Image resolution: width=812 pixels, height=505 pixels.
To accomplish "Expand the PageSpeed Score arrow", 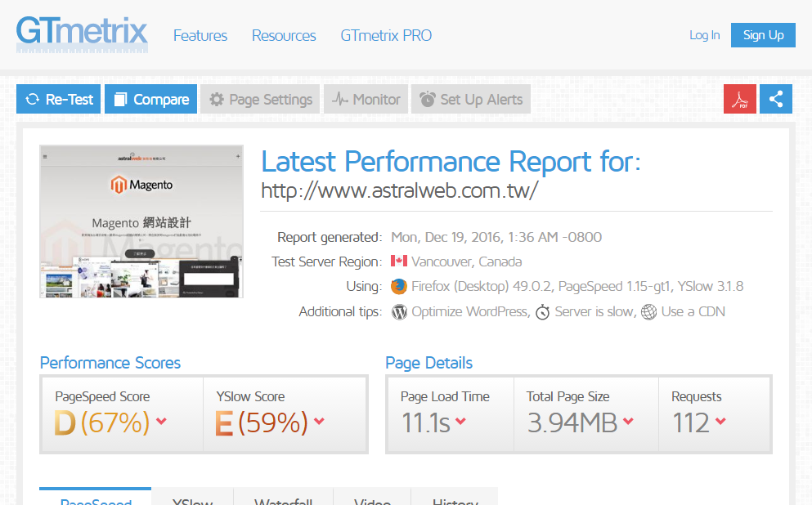I will (161, 421).
